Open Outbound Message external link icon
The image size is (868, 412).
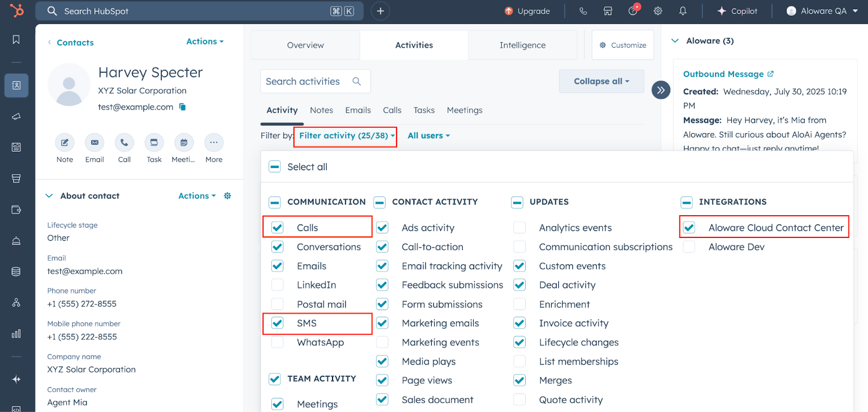[770, 74]
